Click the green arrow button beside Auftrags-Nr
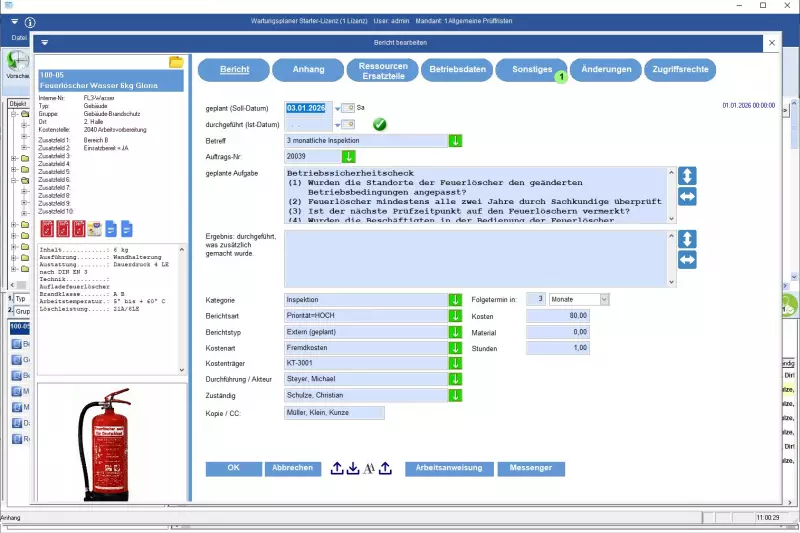 349,157
